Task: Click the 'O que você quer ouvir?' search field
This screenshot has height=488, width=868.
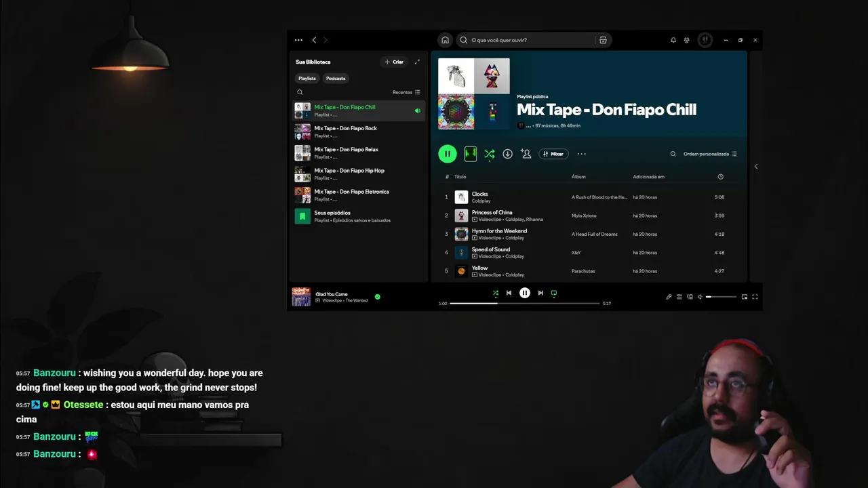Action: click(534, 40)
